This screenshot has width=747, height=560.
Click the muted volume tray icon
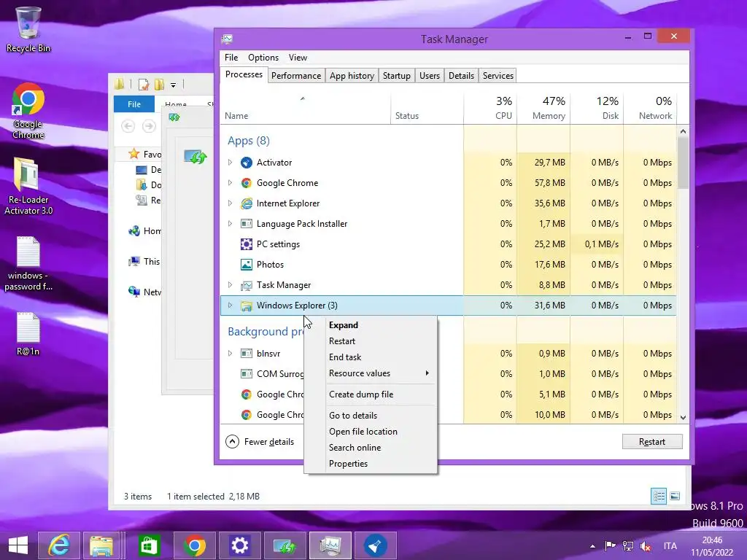[646, 546]
